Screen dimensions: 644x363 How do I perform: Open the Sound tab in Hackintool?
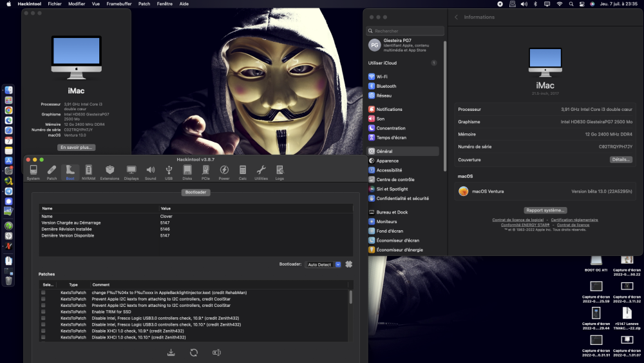coord(150,172)
